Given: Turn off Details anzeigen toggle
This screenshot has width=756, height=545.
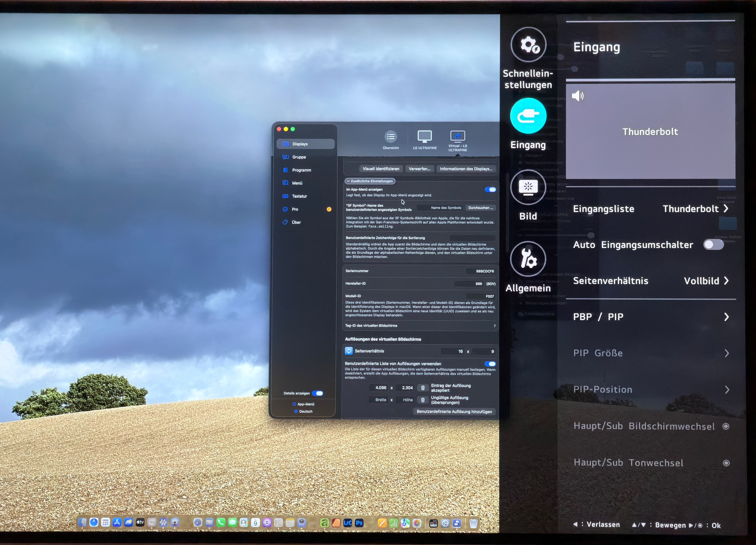Looking at the screenshot, I should 318,393.
